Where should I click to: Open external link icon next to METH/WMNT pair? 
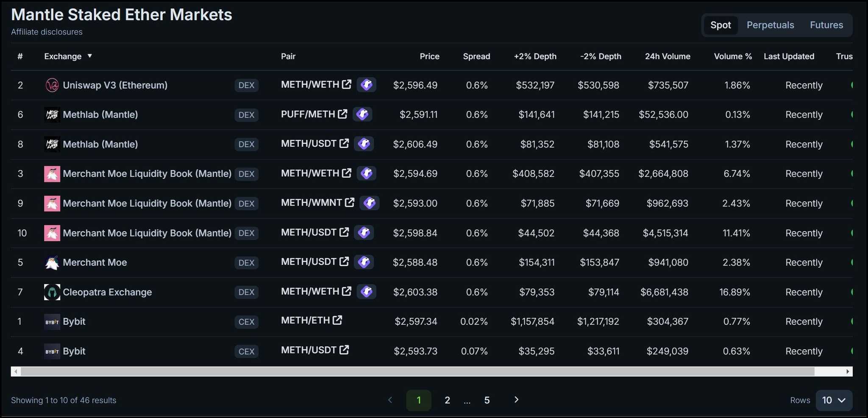coord(350,203)
